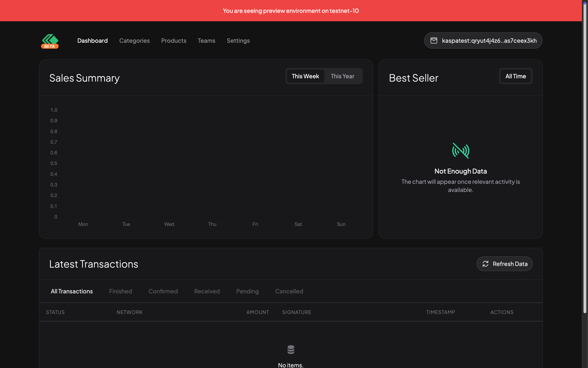
Task: Click the green BETA logo icon
Action: click(x=50, y=41)
